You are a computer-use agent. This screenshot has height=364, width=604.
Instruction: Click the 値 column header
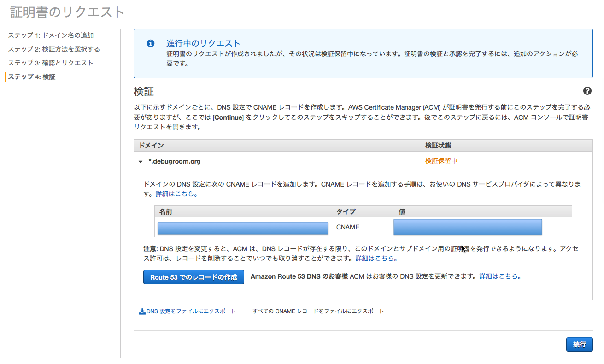point(402,211)
